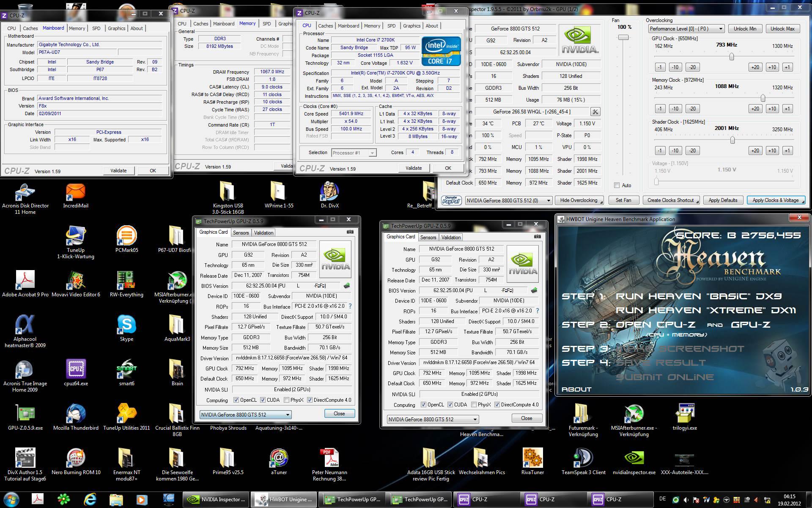Open Movavi Video Editor 6 icon
The height and width of the screenshot is (508, 812).
(76, 284)
